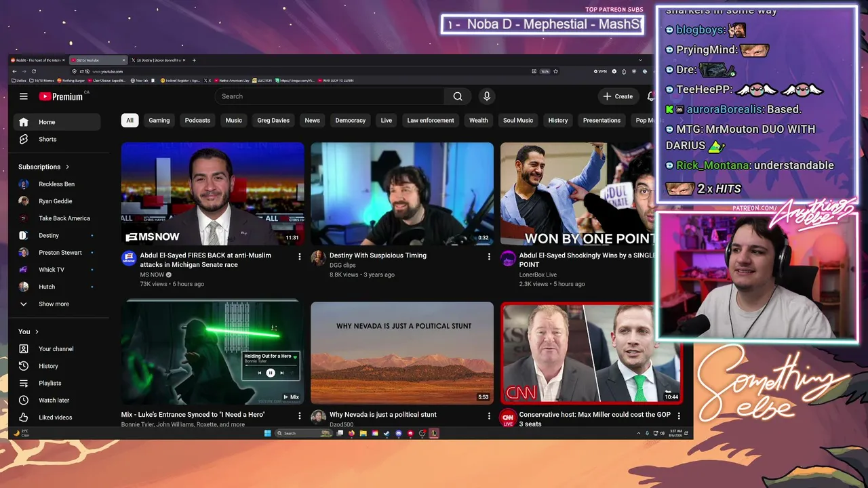Open more options for Conservative host video
Screen dimensions: 868x488
point(679,415)
